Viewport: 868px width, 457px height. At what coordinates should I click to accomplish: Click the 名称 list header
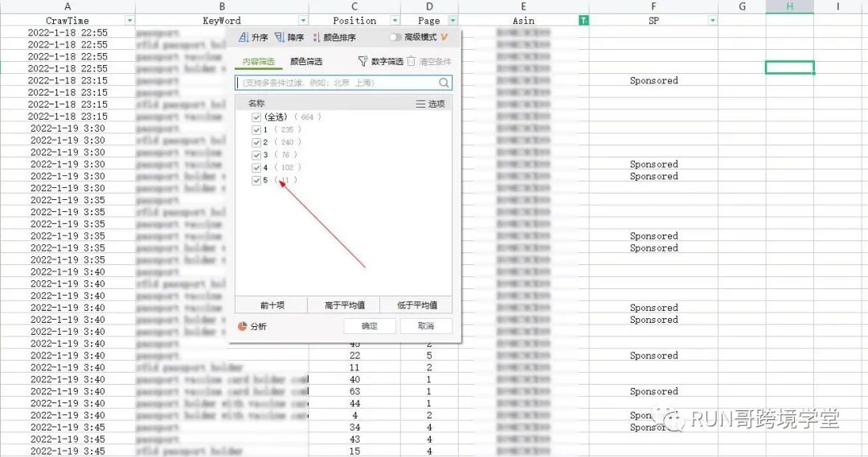[x=256, y=104]
